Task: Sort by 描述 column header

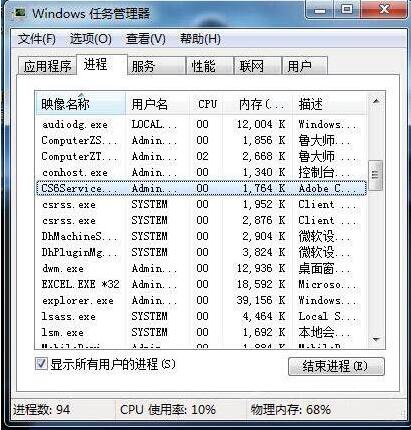Action: 329,104
